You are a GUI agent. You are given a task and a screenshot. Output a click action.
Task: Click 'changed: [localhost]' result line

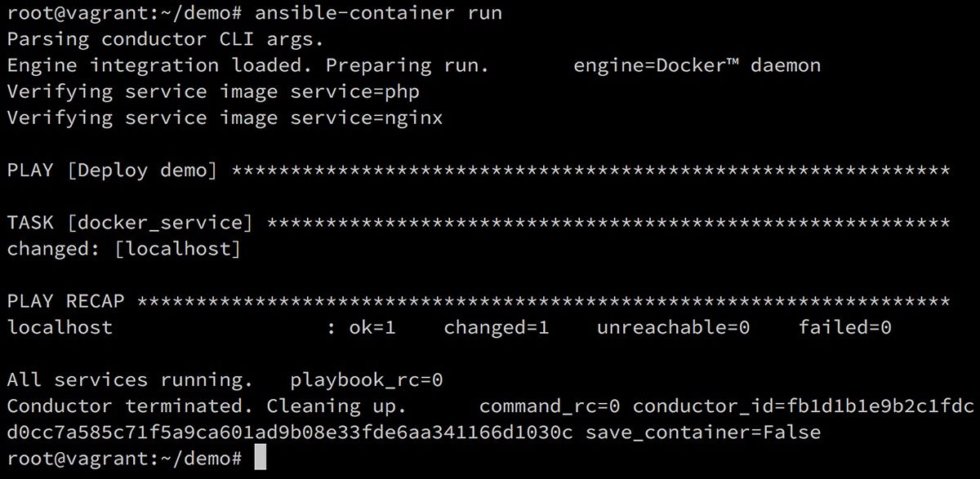[x=124, y=248]
